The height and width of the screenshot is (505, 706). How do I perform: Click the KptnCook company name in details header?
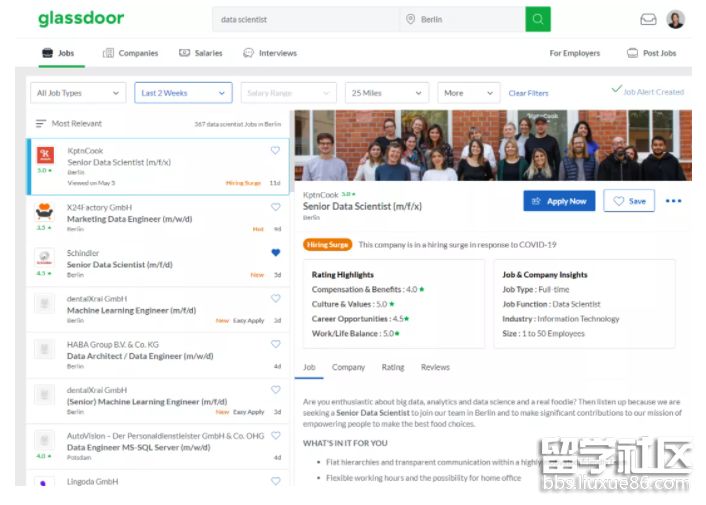click(x=320, y=195)
